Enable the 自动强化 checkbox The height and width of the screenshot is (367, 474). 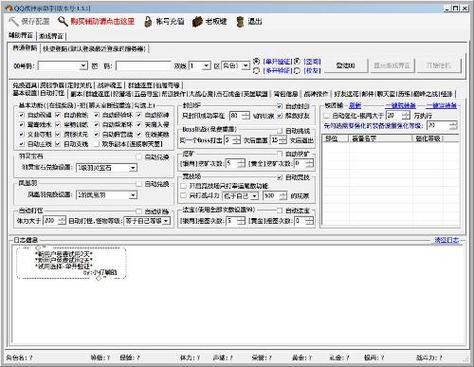[x=327, y=116]
